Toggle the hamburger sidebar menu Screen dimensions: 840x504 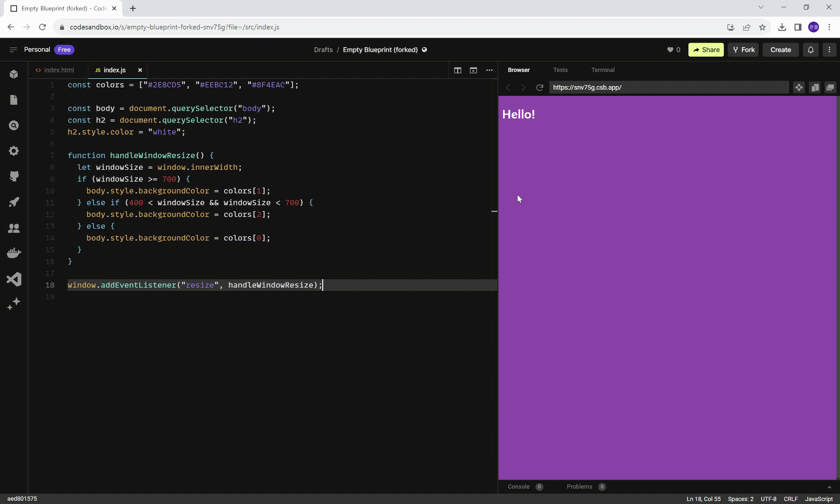pos(13,50)
